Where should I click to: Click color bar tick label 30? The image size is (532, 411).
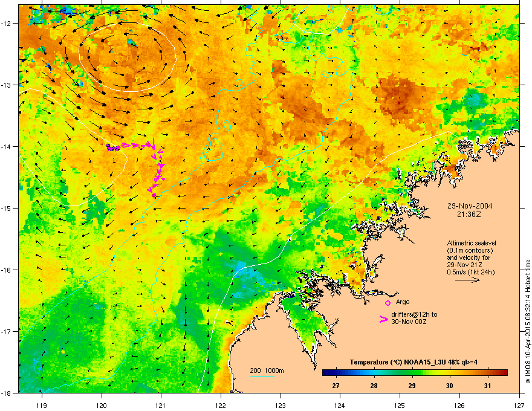coord(450,386)
